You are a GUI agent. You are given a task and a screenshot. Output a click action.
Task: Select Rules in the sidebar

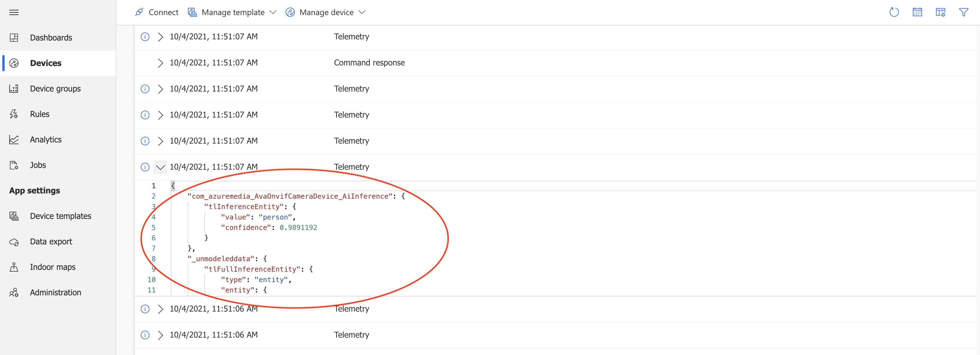pyautogui.click(x=40, y=114)
